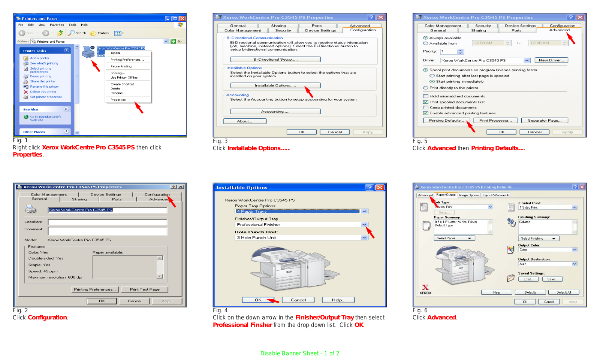Switch to Layout/Watermark tab in Printing Defaults

coord(495,195)
